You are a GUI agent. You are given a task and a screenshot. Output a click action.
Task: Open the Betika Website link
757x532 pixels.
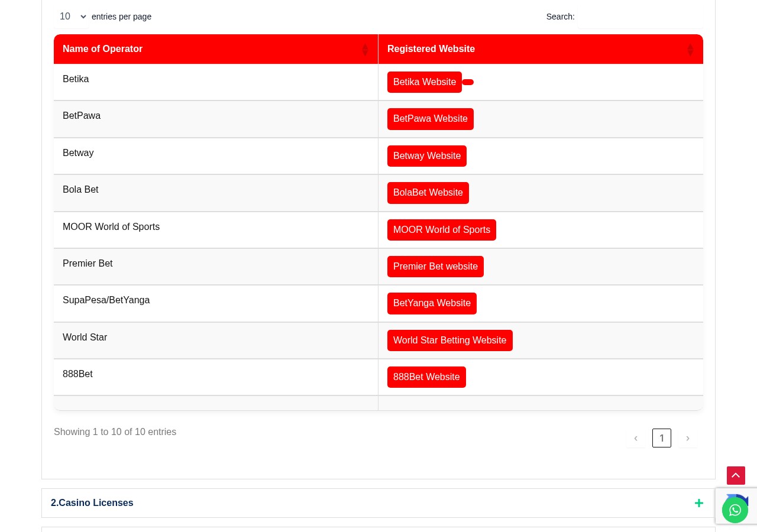425,82
